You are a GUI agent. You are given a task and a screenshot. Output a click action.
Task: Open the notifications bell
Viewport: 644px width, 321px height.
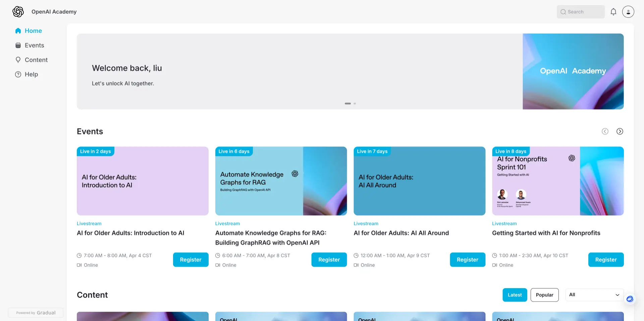pos(613,12)
